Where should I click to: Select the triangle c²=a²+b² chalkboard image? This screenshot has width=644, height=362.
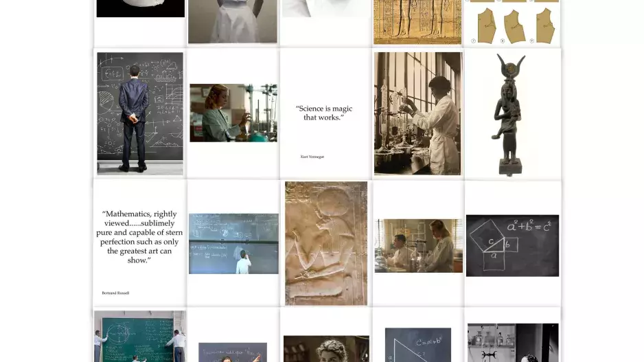417,345
